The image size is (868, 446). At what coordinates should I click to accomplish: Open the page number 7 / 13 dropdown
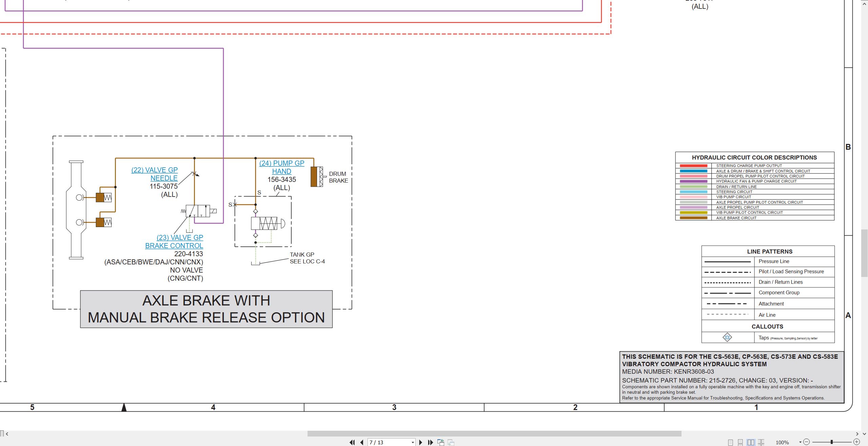(413, 443)
